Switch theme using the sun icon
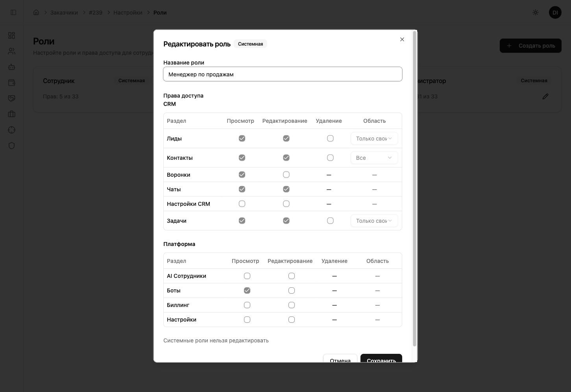The image size is (571, 392). 535,12
